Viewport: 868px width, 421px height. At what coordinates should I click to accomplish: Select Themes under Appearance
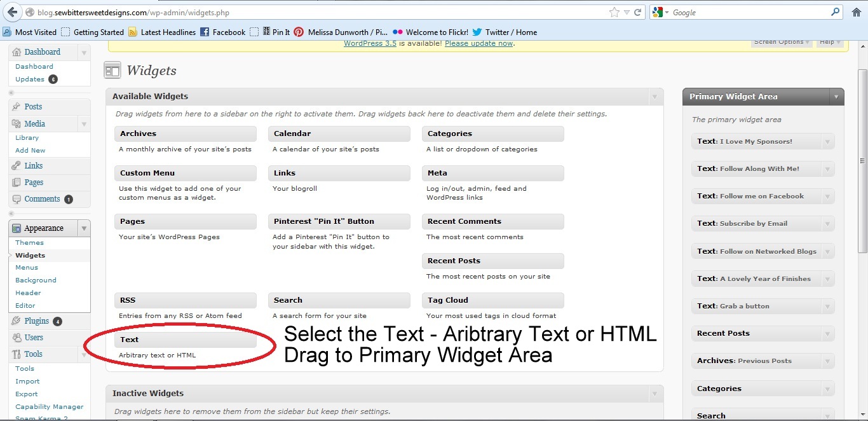[29, 242]
